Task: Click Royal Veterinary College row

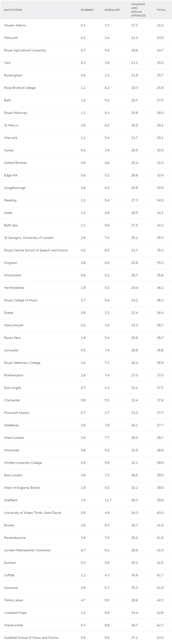Action: [x=22, y=363]
